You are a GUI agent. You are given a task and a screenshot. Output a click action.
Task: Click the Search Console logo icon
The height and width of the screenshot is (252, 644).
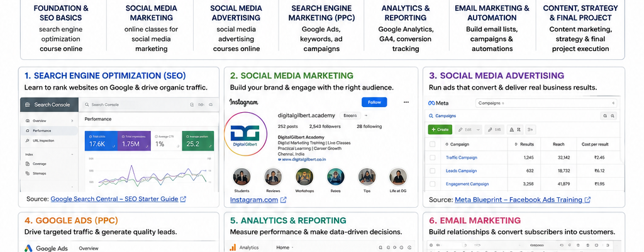tap(28, 105)
